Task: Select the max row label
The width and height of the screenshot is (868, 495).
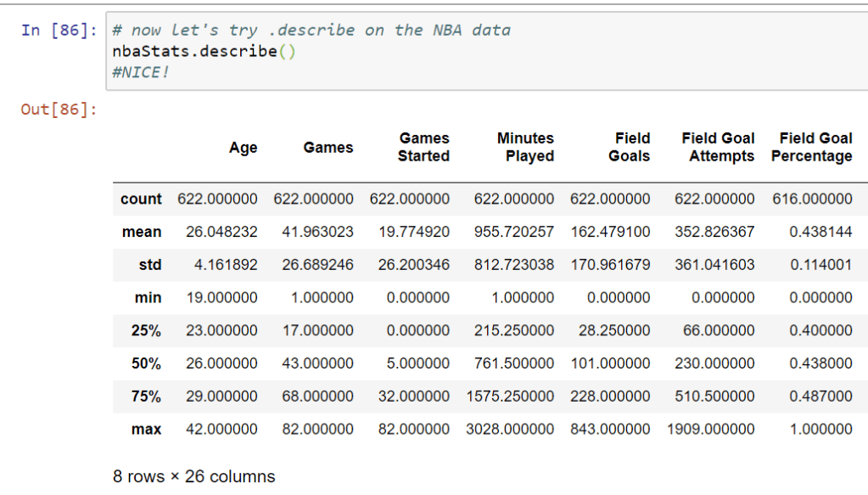Action: (x=146, y=430)
